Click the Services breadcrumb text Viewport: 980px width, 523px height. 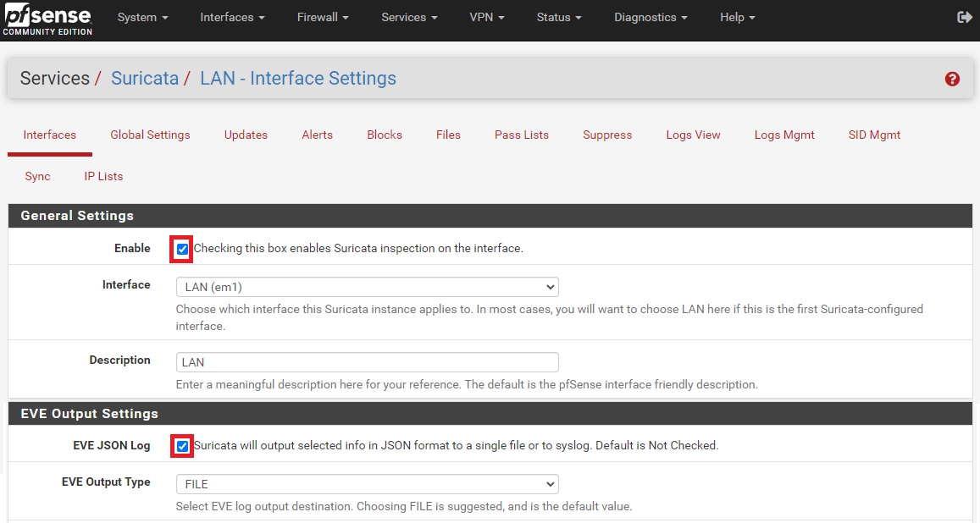click(x=55, y=78)
